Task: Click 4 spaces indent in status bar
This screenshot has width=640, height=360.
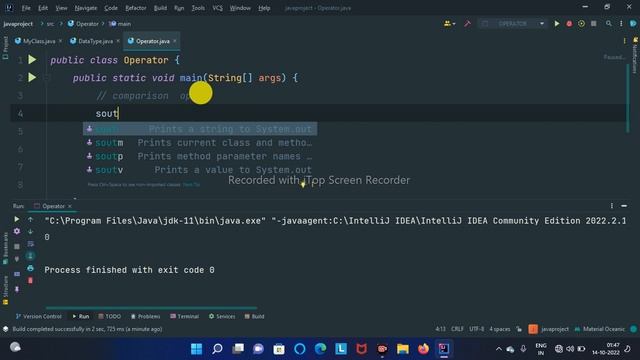Action: pyautogui.click(x=500, y=329)
